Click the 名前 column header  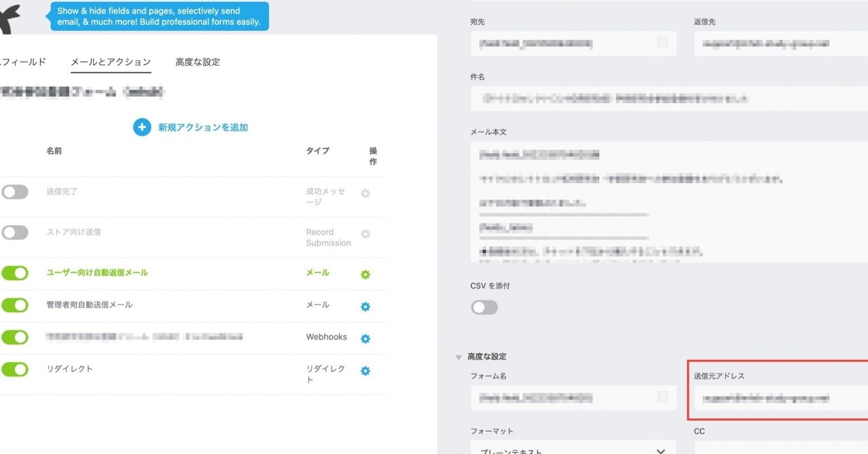54,150
